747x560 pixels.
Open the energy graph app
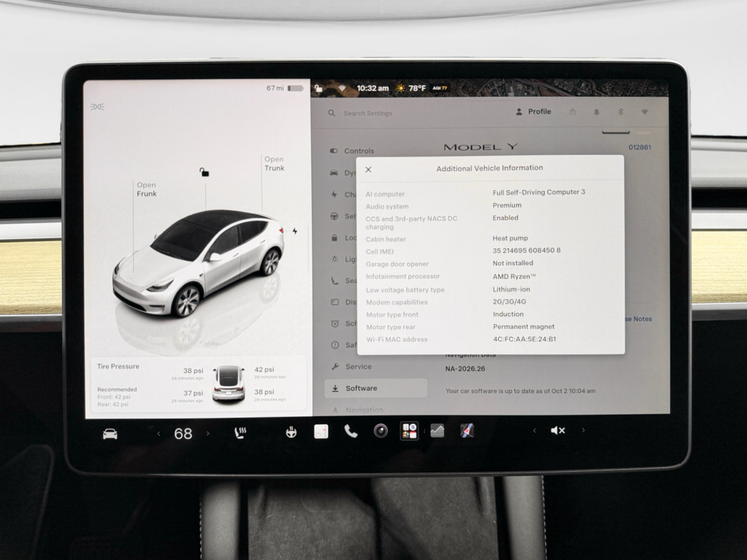coord(437,431)
